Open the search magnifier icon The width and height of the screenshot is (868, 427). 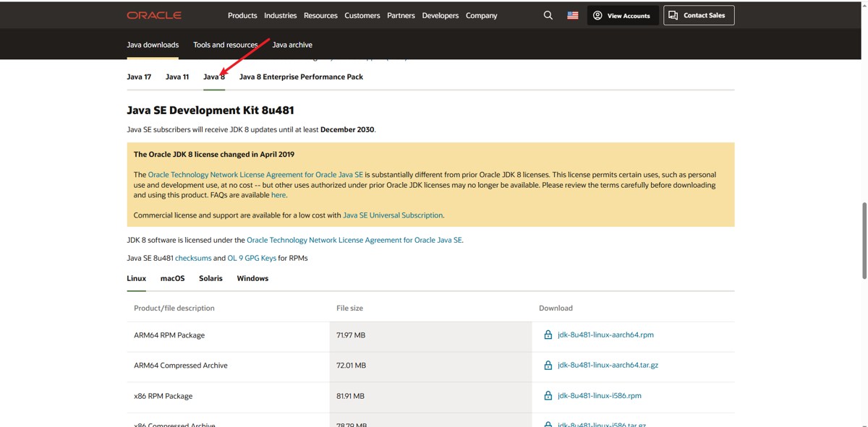(548, 15)
